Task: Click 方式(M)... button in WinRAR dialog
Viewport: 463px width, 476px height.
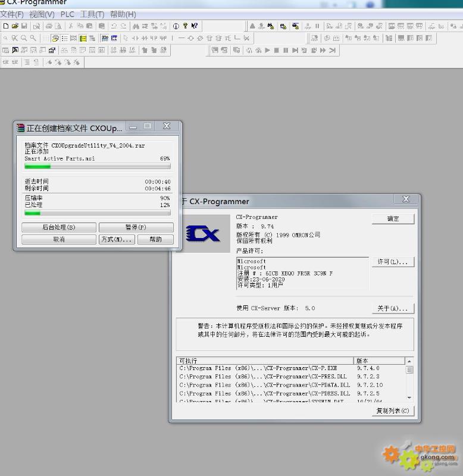Action: tap(117, 239)
